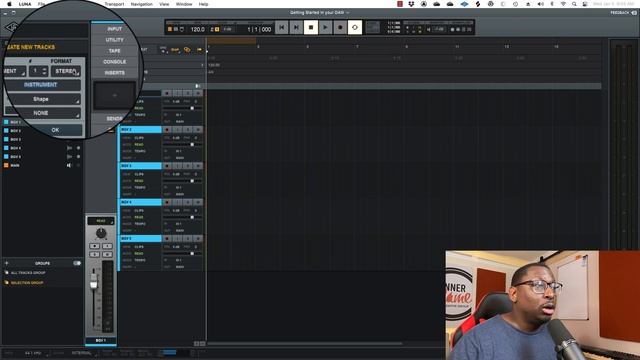Screen dimensions: 640x360
Task: Click the Wi-Fi icon in the menu bar
Action: point(563,4)
